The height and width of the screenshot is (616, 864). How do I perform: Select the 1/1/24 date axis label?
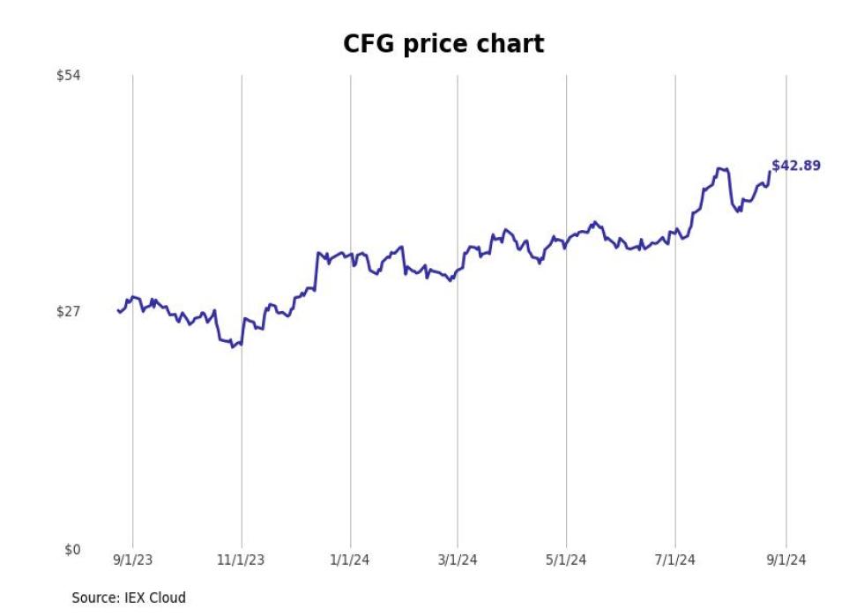point(350,560)
